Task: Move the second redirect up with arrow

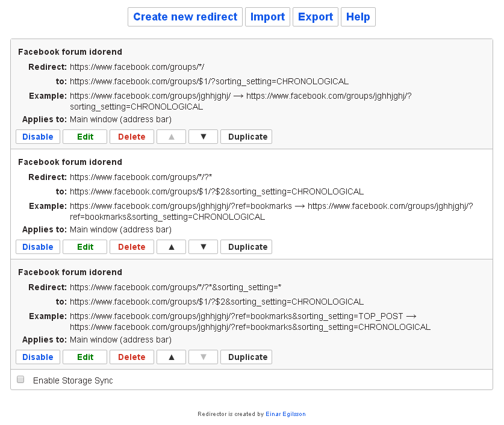Action: pyautogui.click(x=172, y=247)
